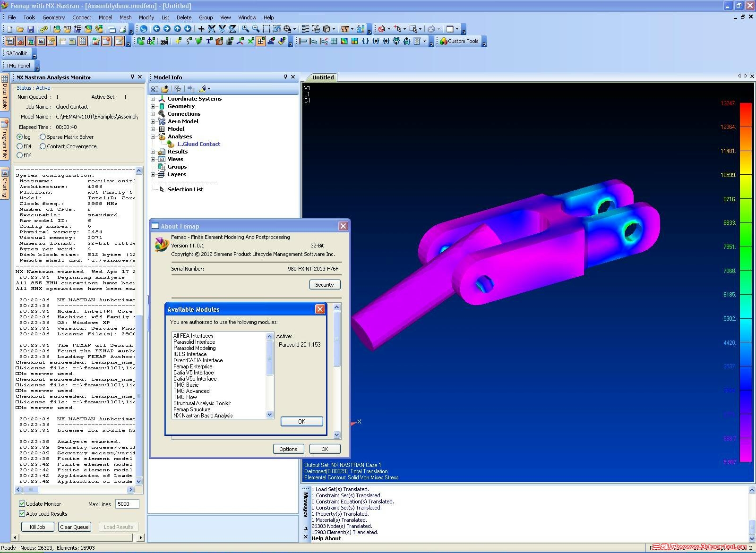
Task: Save the model with floppy disk icon
Action: point(31,29)
